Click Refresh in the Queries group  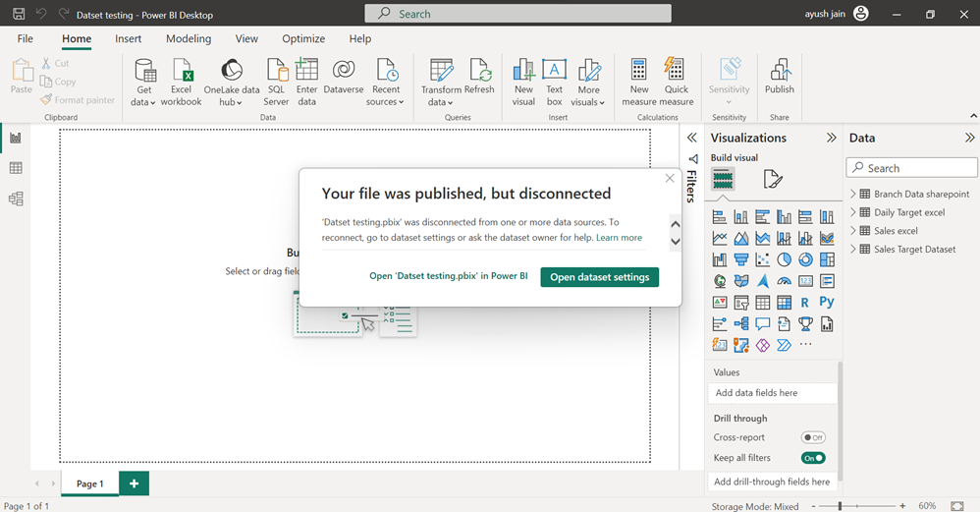pos(479,78)
